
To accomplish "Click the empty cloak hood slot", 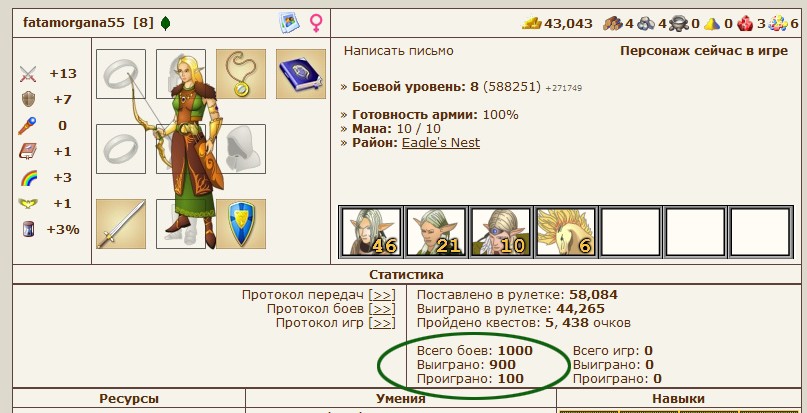I will point(241,149).
